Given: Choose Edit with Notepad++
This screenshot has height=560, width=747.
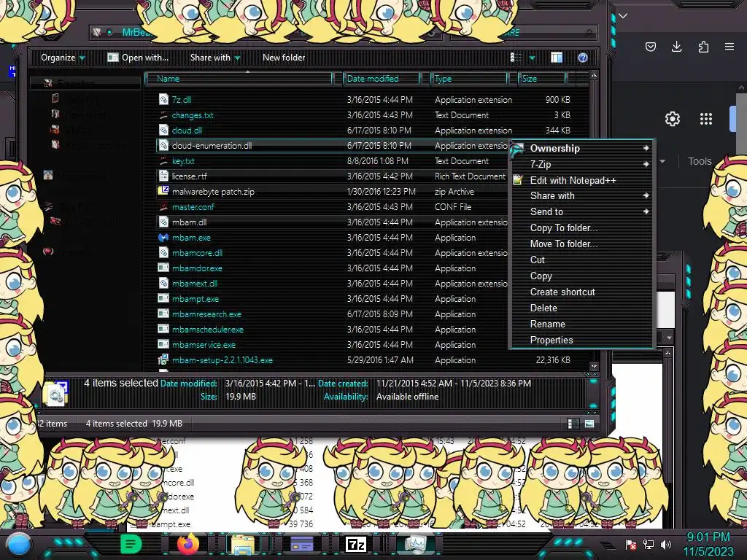Looking at the screenshot, I should 573,181.
